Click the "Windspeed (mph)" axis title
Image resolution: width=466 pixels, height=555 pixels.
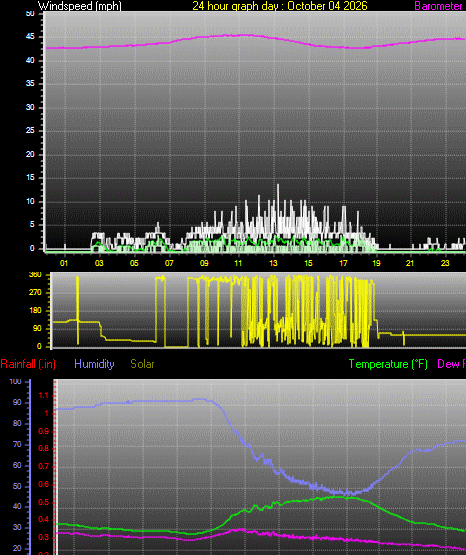(x=80, y=6)
